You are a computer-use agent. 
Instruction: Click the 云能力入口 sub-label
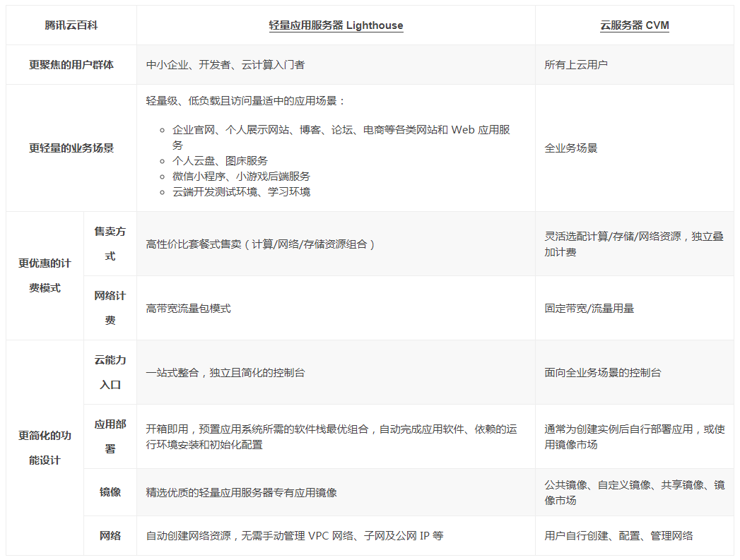(110, 372)
